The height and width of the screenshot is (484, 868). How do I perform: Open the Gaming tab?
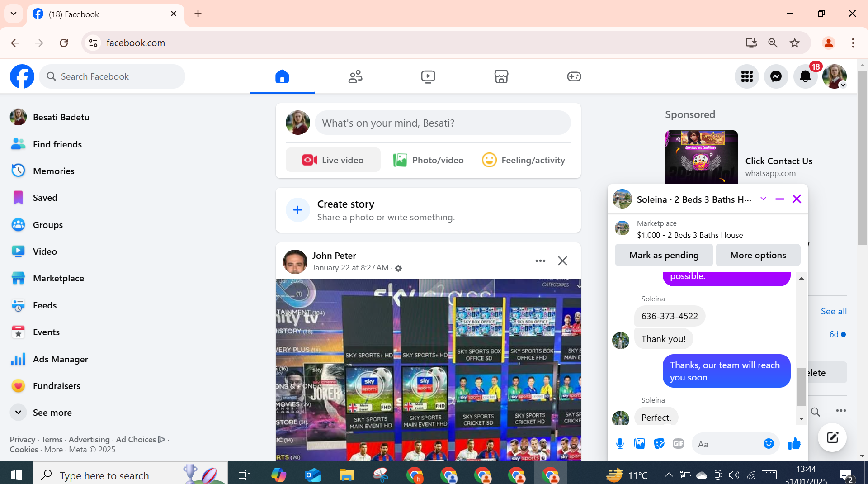point(574,76)
